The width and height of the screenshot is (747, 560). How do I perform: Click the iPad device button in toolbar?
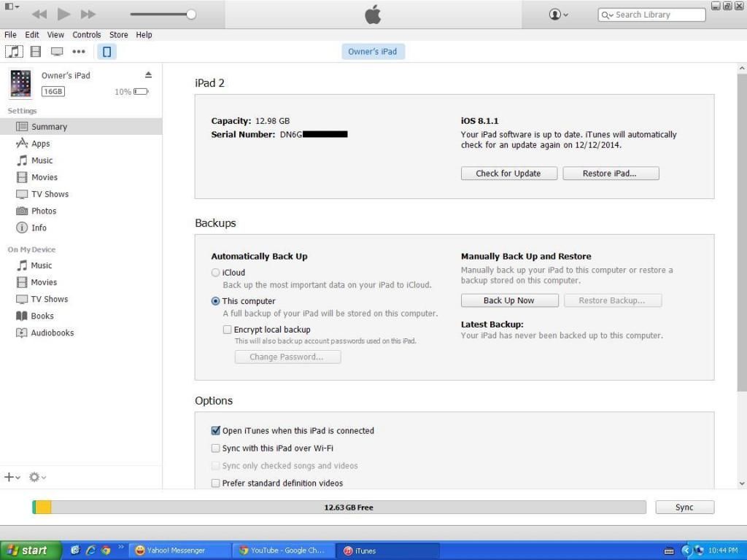(x=107, y=52)
